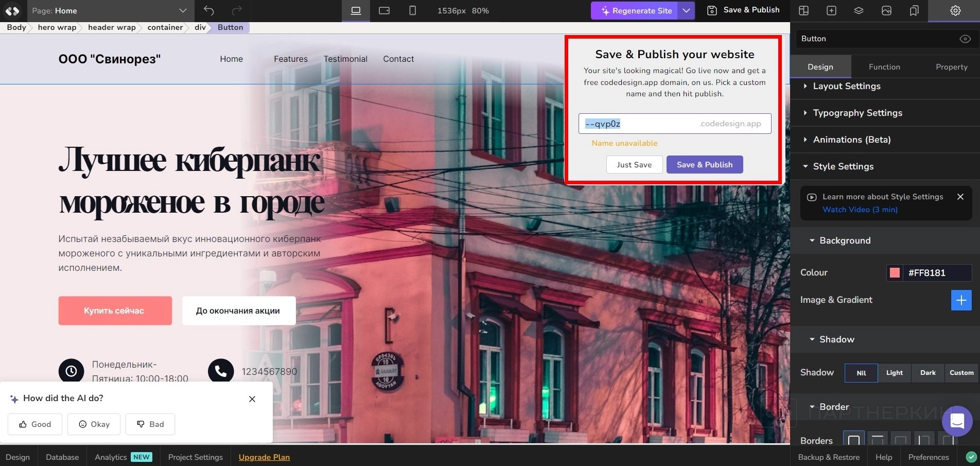Click the phone icon in hero section
980x466 pixels.
click(x=221, y=371)
